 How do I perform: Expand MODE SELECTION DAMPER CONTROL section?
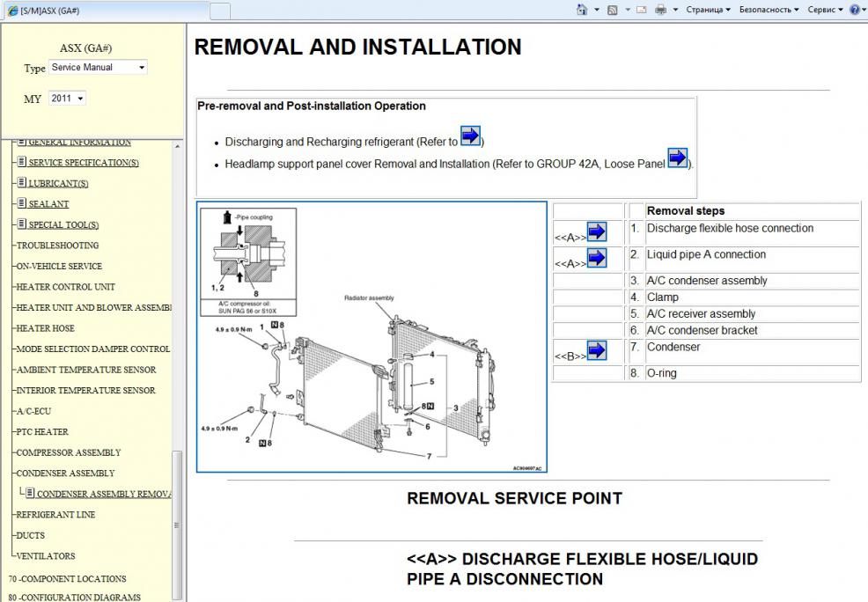[93, 349]
